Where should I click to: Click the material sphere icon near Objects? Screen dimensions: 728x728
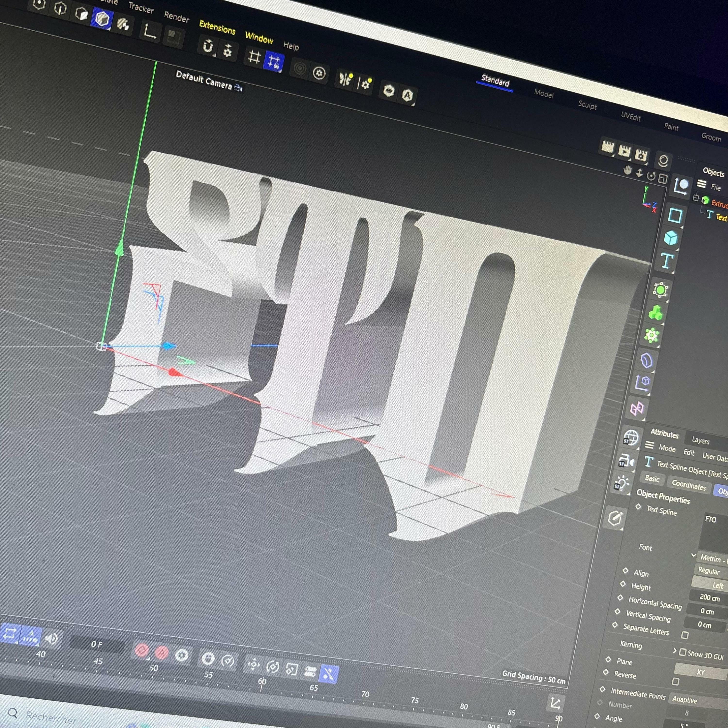point(663,161)
